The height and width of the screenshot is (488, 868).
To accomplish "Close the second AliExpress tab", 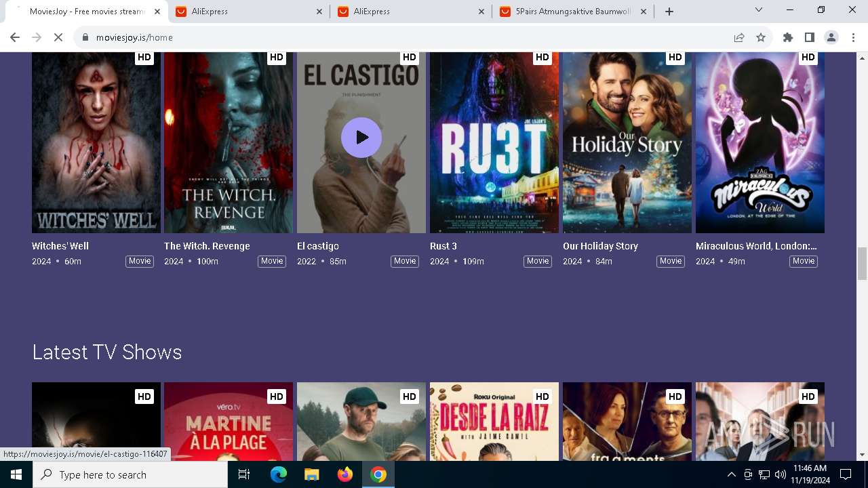I will pyautogui.click(x=481, y=12).
